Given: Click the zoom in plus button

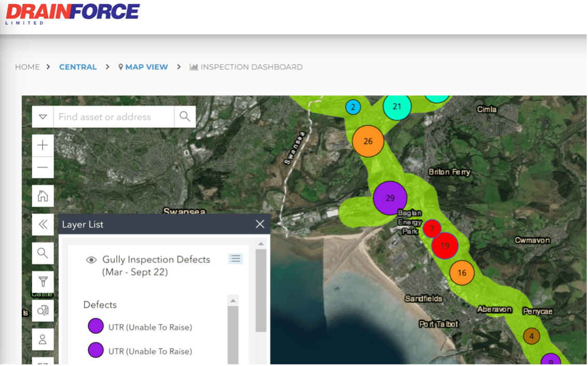Looking at the screenshot, I should click(43, 145).
